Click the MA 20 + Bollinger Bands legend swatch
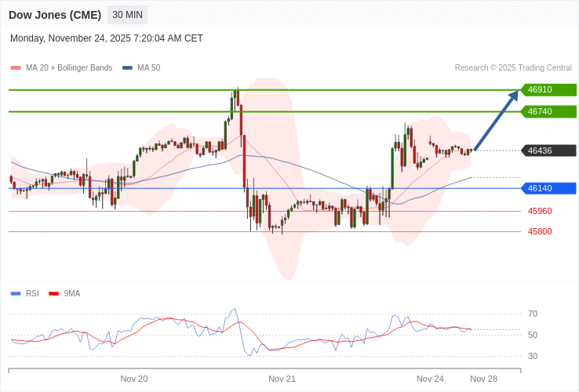 (x=16, y=68)
